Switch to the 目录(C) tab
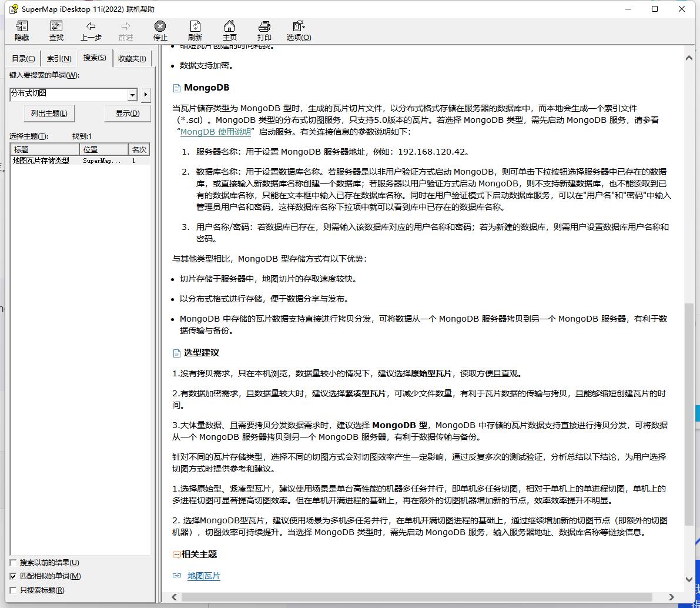700x608 pixels. tap(23, 59)
